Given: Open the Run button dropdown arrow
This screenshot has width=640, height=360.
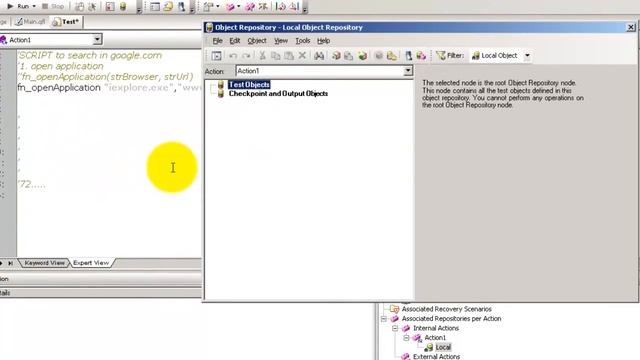Looking at the screenshot, I should (x=34, y=6).
